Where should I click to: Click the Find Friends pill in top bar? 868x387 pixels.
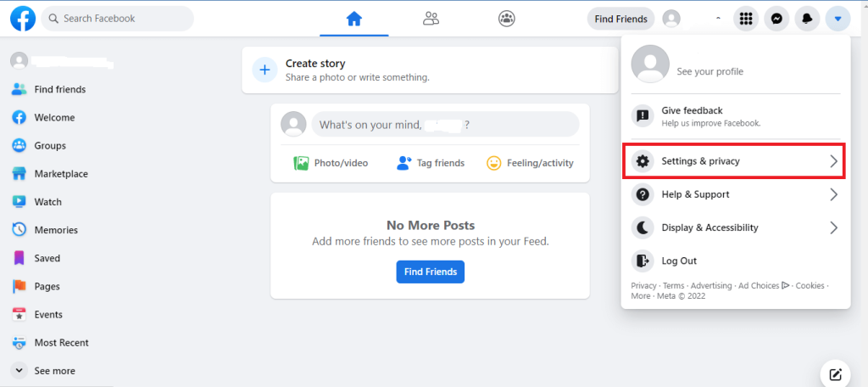coord(620,19)
